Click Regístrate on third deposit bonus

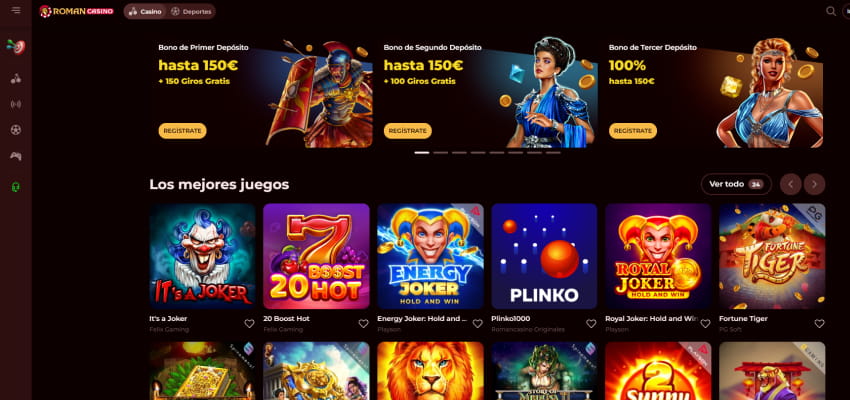pyautogui.click(x=633, y=131)
